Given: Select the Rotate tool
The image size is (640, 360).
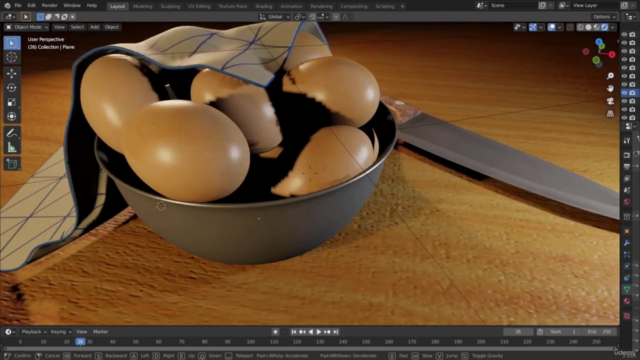Looking at the screenshot, I should click(x=12, y=88).
